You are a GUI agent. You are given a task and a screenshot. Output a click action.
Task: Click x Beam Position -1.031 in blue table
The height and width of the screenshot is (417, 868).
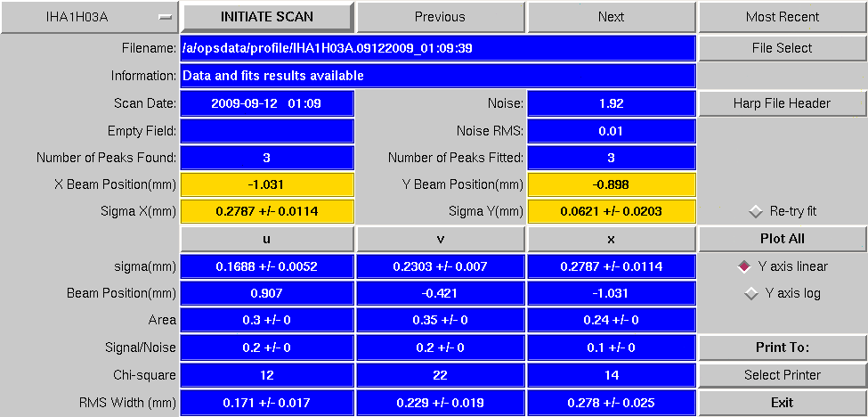click(611, 293)
